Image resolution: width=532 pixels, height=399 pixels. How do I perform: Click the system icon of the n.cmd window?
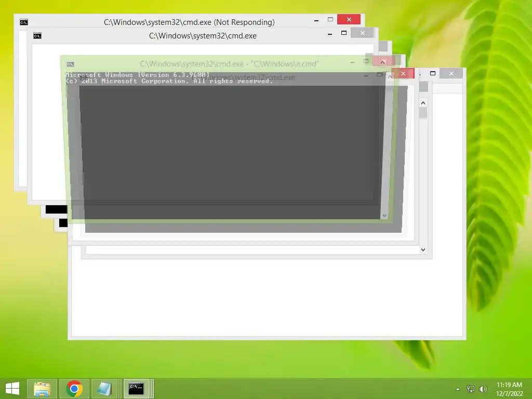(70, 64)
